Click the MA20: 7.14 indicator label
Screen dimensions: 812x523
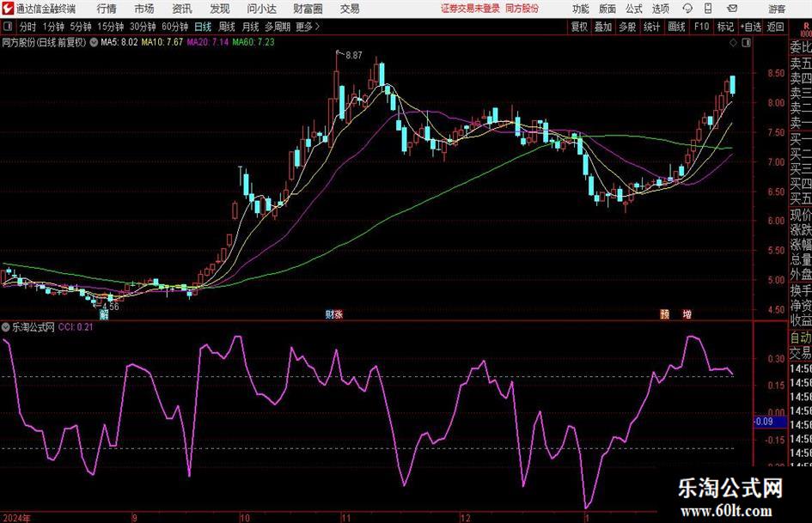click(208, 42)
